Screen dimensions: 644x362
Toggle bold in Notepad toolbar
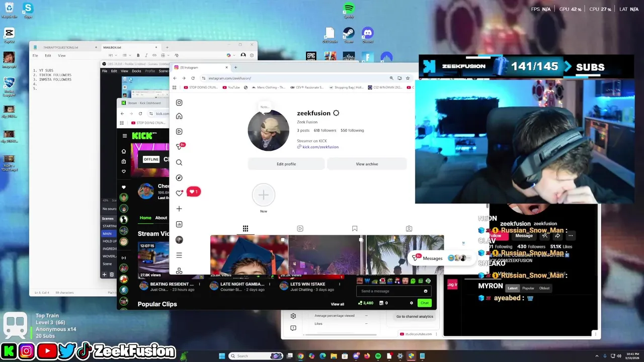(x=138, y=55)
